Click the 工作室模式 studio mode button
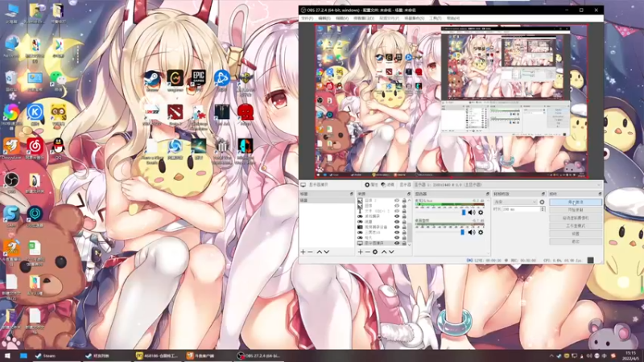Image resolution: width=644 pixels, height=362 pixels. (x=576, y=226)
